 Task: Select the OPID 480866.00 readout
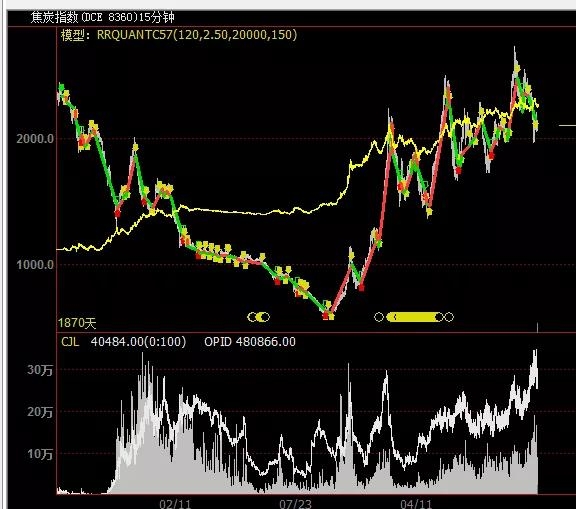pos(250,342)
